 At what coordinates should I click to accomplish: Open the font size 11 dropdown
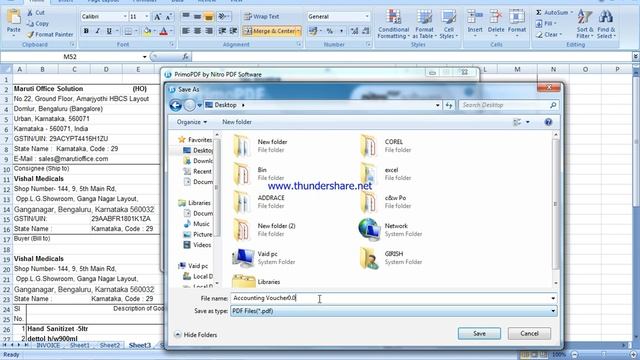[x=147, y=17]
